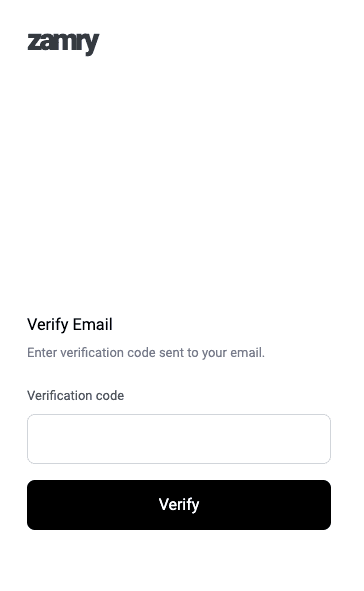Click inside the bordered input under Verification code
The height and width of the screenshot is (591, 364).
pyautogui.click(x=179, y=439)
